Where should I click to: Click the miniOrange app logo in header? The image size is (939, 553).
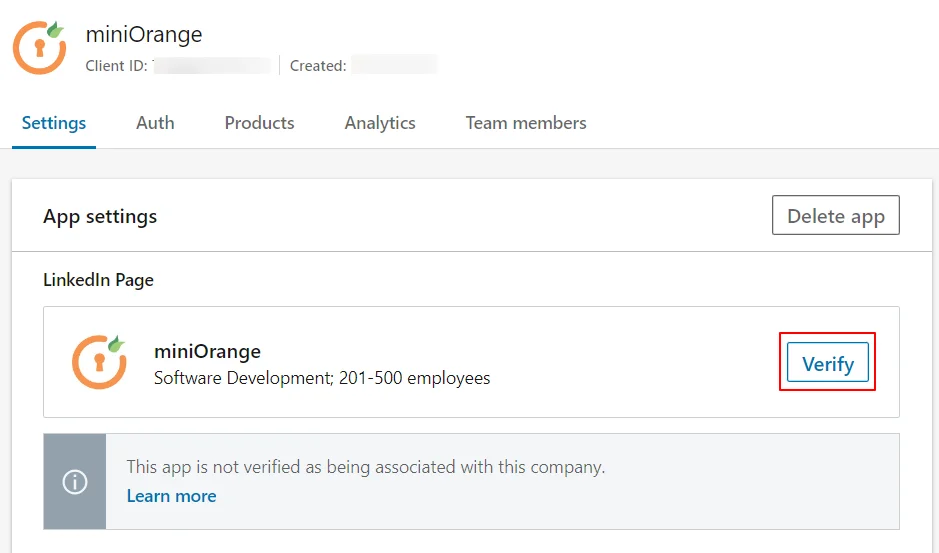tap(40, 47)
